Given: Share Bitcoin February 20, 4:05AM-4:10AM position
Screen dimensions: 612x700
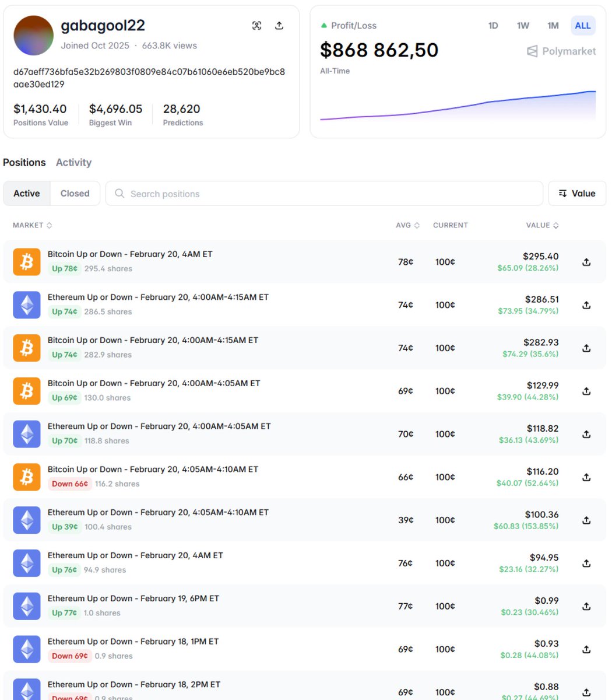Looking at the screenshot, I should tap(586, 477).
